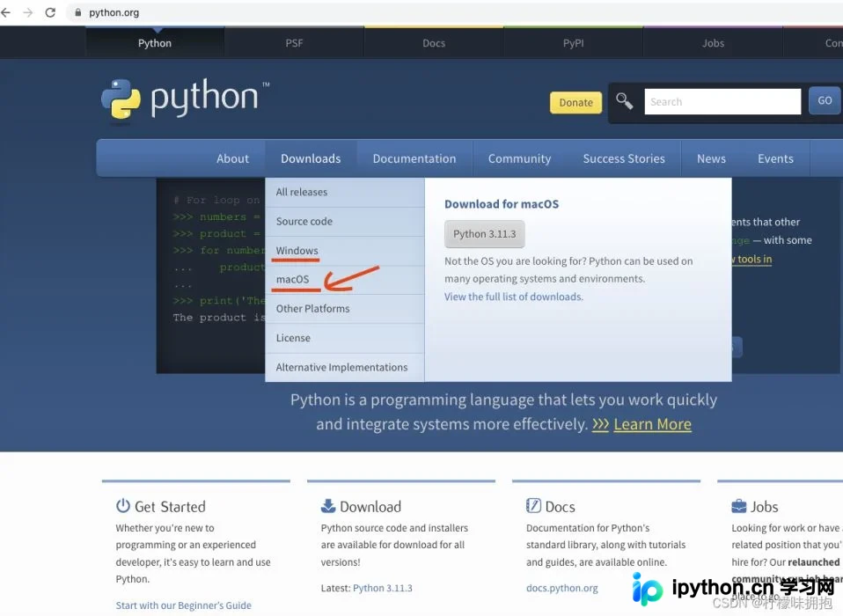The image size is (843, 616).
Task: Choose Windows in Downloads menu
Action: [x=345, y=251]
